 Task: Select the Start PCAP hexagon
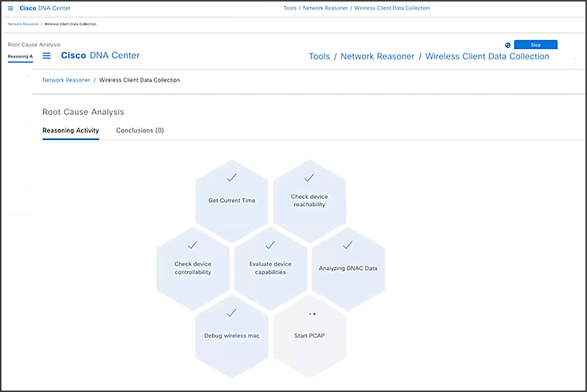[x=309, y=336]
